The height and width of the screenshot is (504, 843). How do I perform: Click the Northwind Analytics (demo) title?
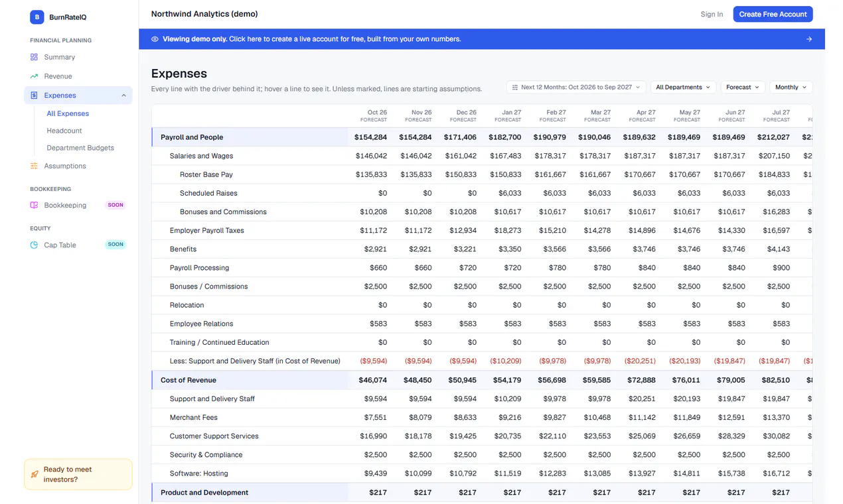click(204, 14)
